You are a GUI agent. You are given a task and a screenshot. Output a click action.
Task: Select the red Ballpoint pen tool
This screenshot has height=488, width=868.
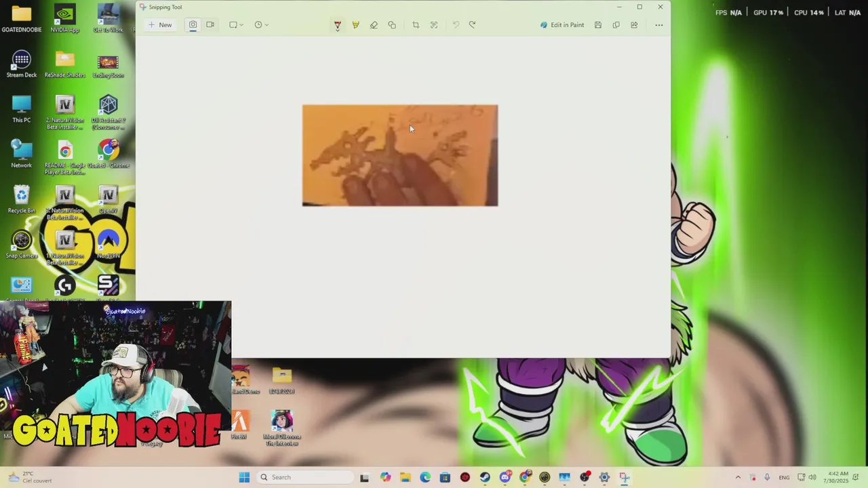click(337, 25)
